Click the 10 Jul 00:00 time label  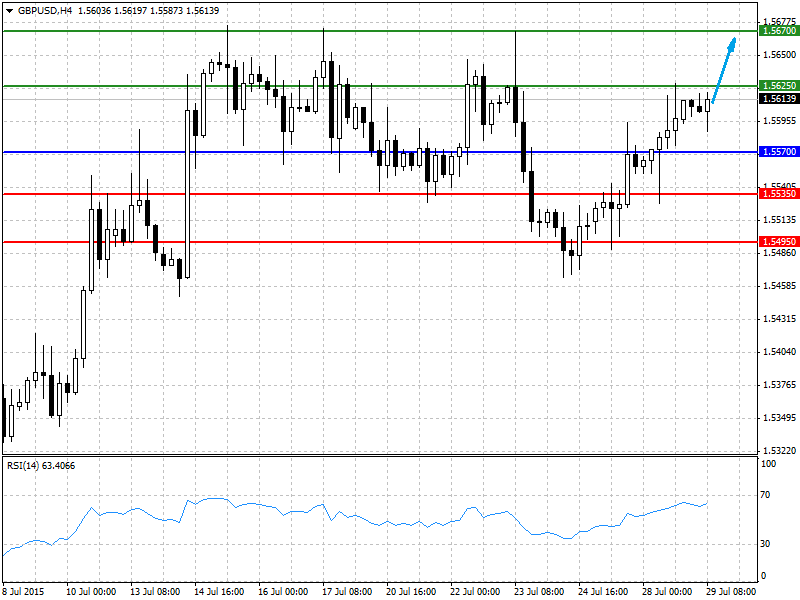tap(91, 591)
